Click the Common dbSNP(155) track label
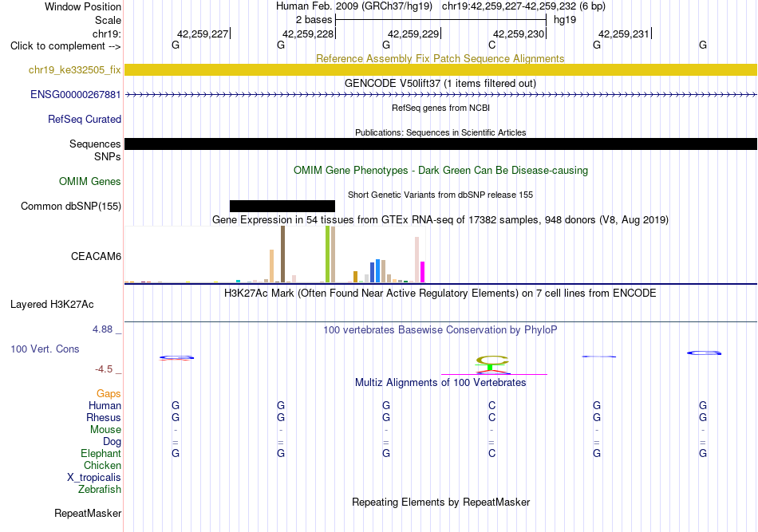The width and height of the screenshot is (758, 532). [x=71, y=207]
